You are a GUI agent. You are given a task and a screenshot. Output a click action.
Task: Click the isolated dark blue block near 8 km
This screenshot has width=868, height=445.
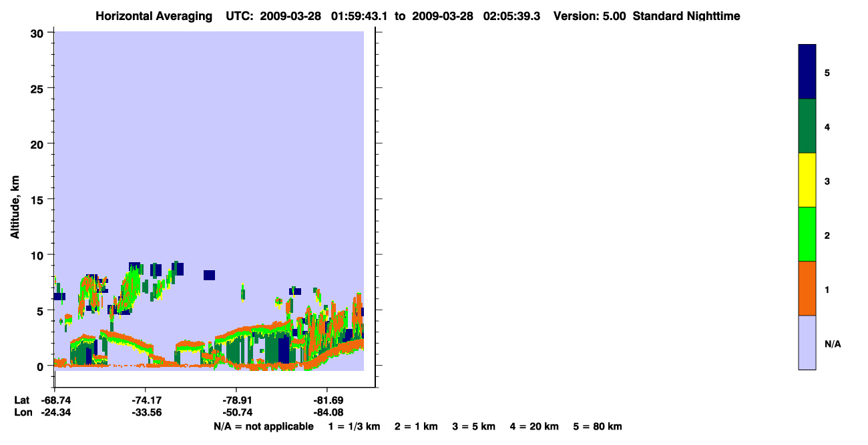point(210,275)
